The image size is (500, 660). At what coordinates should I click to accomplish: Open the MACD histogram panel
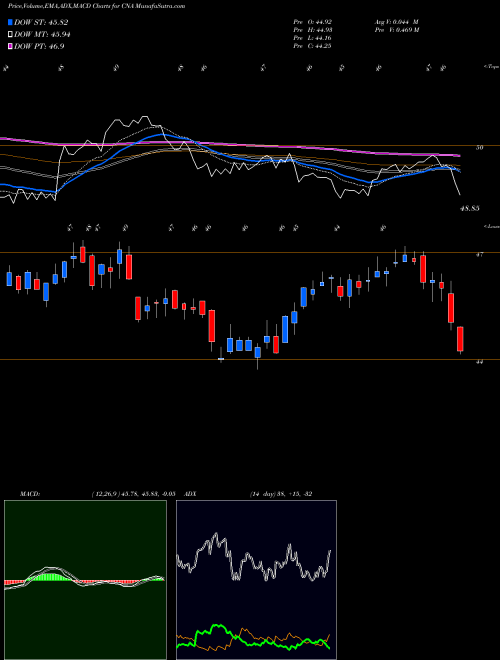click(85, 580)
